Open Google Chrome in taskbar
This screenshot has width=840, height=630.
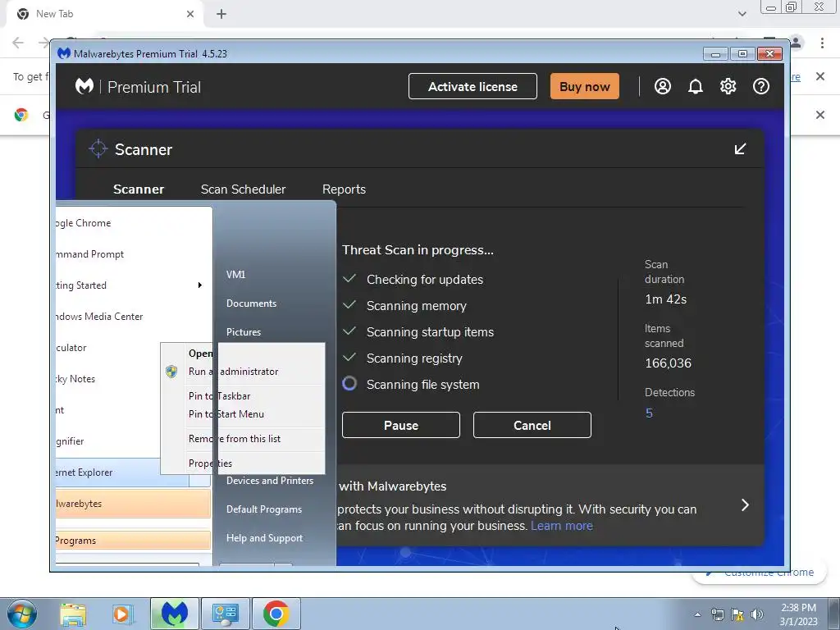[x=276, y=614]
